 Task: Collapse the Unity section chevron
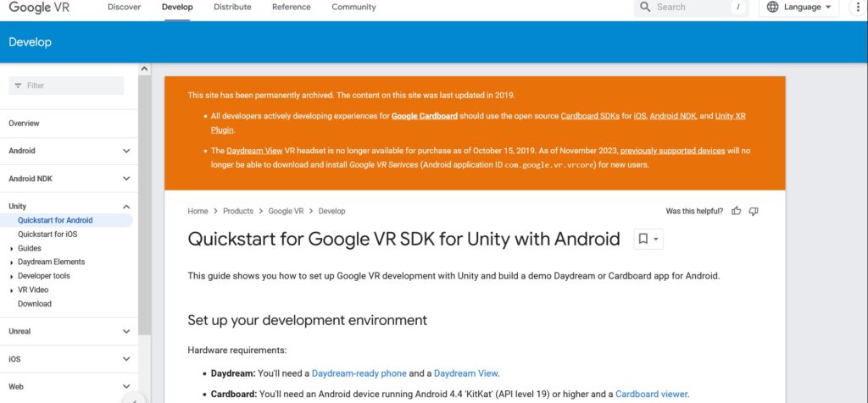[x=126, y=207]
